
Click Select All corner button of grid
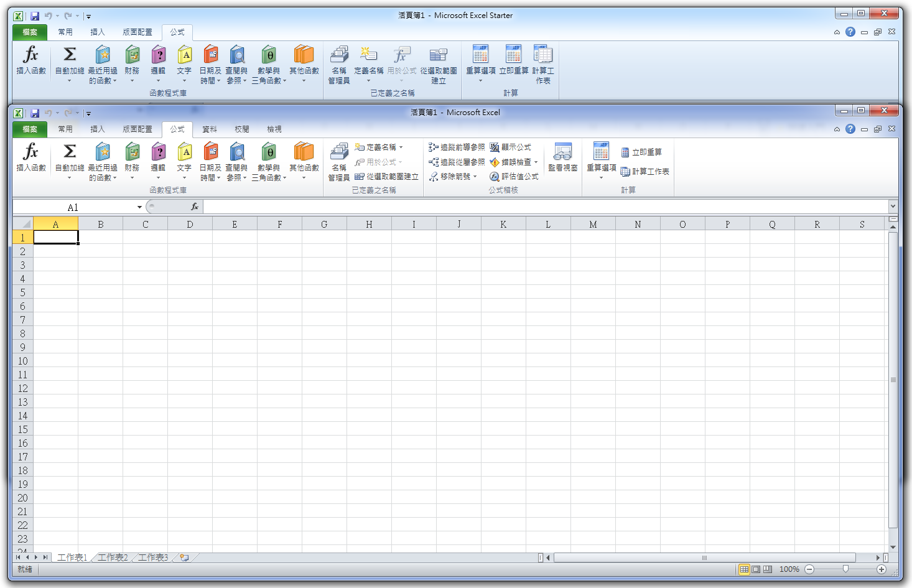coord(23,224)
